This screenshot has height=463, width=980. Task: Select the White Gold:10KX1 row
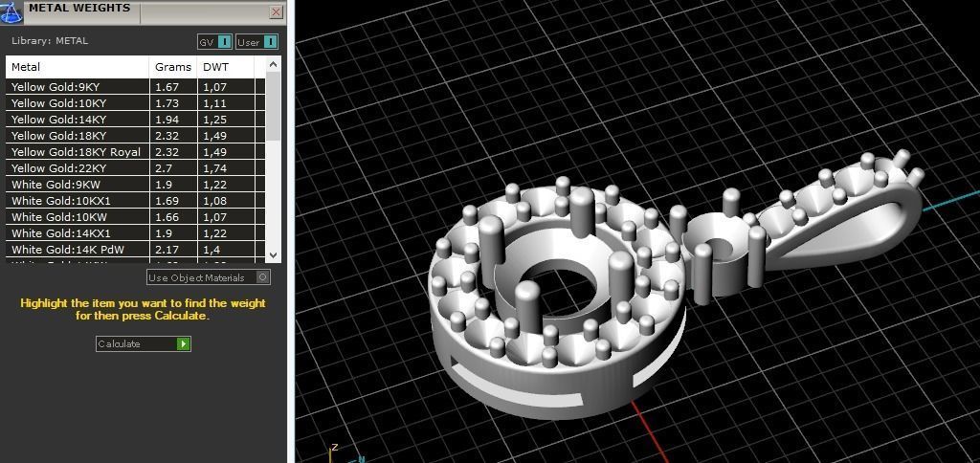click(135, 201)
